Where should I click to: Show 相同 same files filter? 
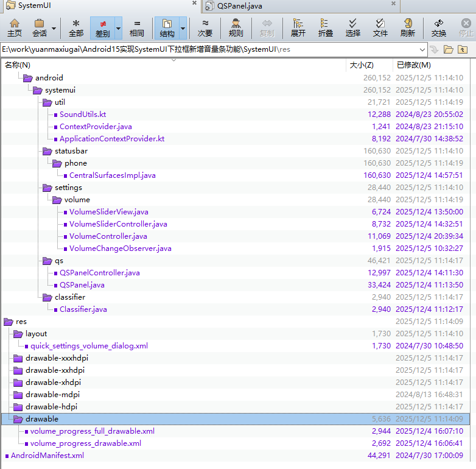click(x=136, y=28)
